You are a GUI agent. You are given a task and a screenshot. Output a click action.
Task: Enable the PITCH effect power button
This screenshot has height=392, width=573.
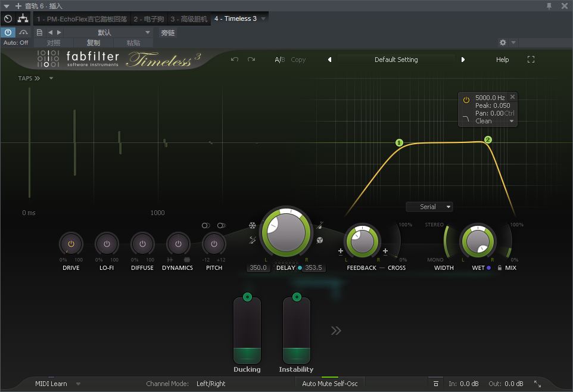click(214, 244)
